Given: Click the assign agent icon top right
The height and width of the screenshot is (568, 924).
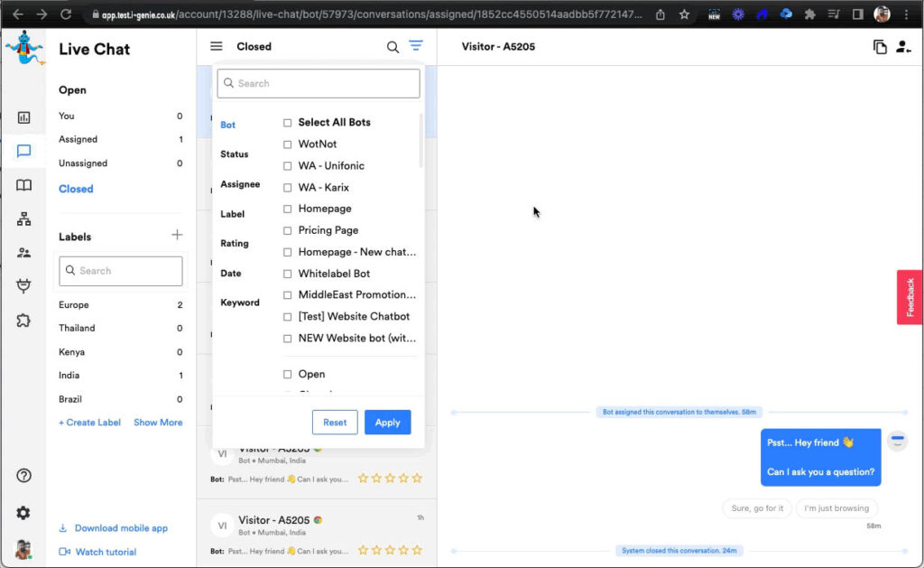Looking at the screenshot, I should pyautogui.click(x=903, y=47).
